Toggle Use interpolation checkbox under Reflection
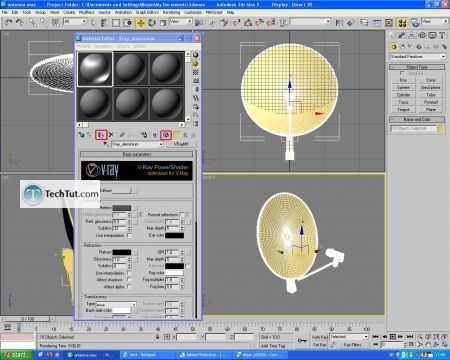The height and width of the screenshot is (360, 450). 129,235
